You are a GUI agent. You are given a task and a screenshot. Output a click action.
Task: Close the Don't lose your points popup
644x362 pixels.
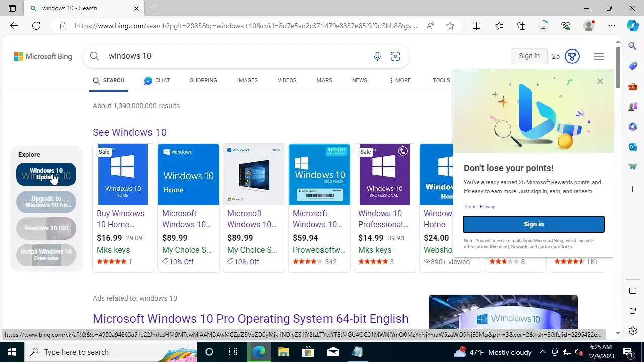tap(600, 81)
